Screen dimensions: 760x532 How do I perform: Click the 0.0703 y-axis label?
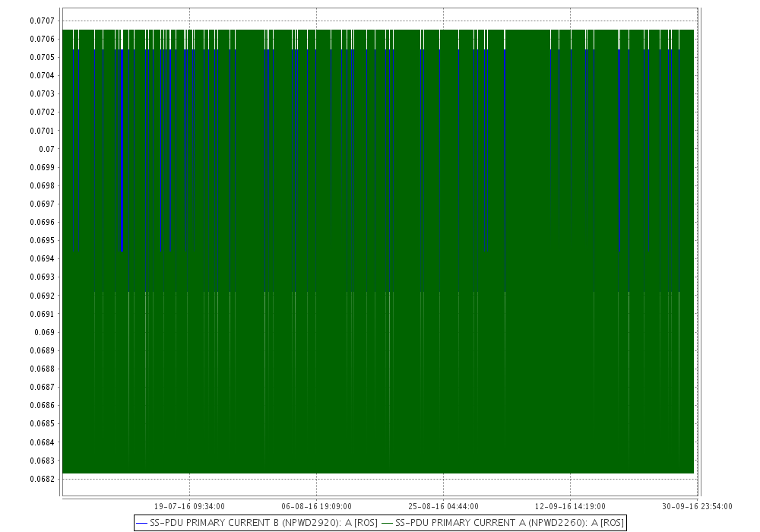click(x=42, y=94)
